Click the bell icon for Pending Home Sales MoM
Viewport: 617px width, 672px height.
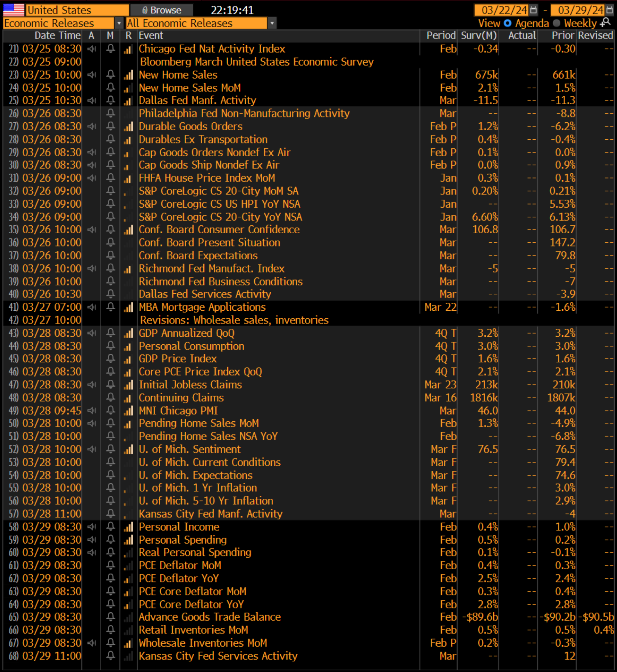click(110, 423)
